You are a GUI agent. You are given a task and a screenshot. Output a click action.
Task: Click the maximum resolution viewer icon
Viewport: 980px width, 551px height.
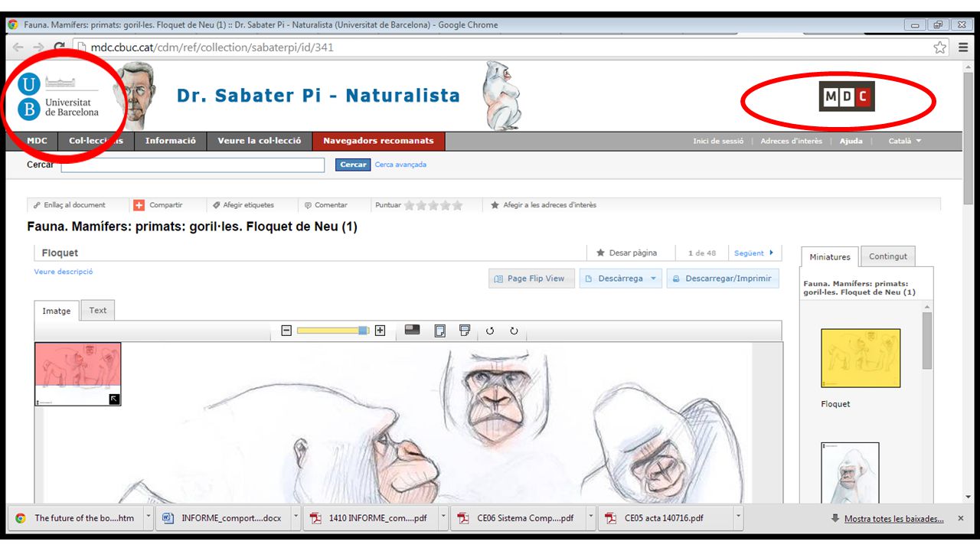[413, 330]
